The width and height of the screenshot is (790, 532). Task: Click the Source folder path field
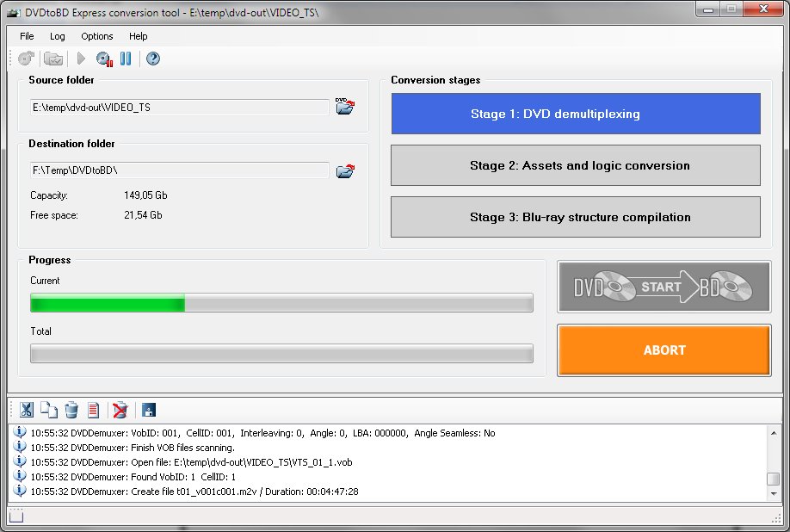coord(179,108)
